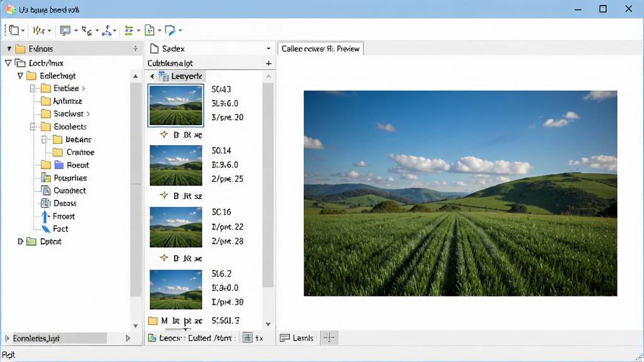Click the Datoss database icon

(x=45, y=203)
